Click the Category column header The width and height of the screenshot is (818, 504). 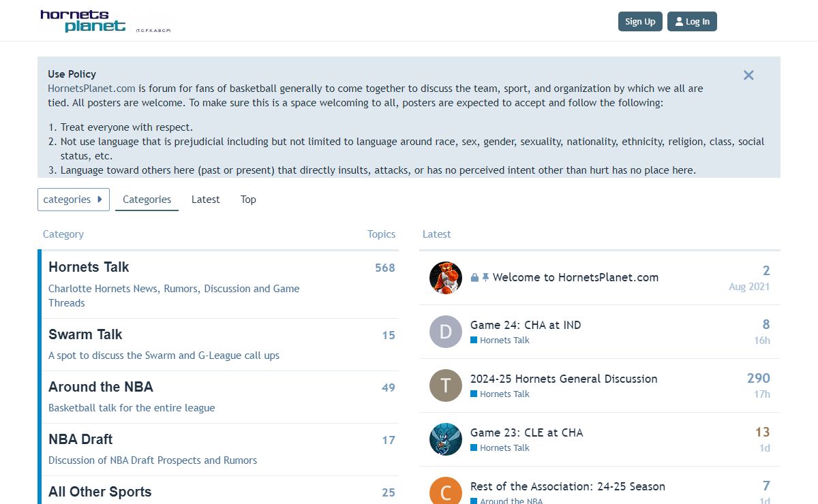(63, 234)
